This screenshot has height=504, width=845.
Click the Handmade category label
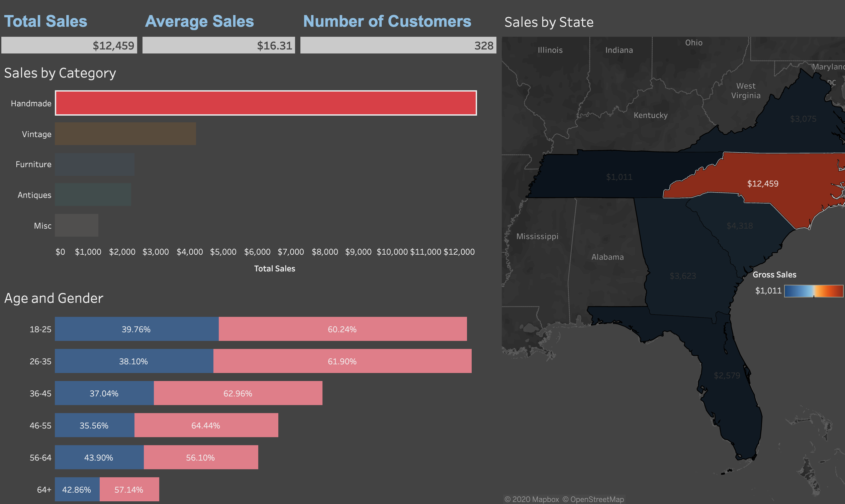(31, 103)
